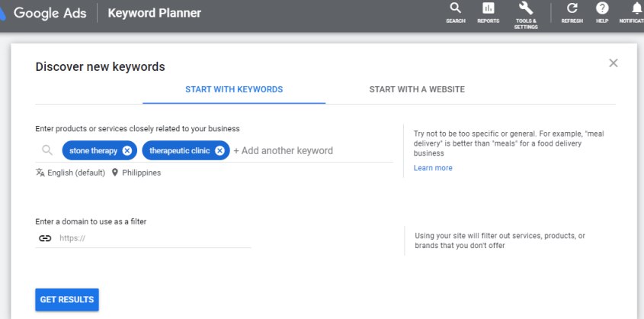Change the English (default) language setting
Viewport: 644px width, 319px height.
click(x=76, y=172)
